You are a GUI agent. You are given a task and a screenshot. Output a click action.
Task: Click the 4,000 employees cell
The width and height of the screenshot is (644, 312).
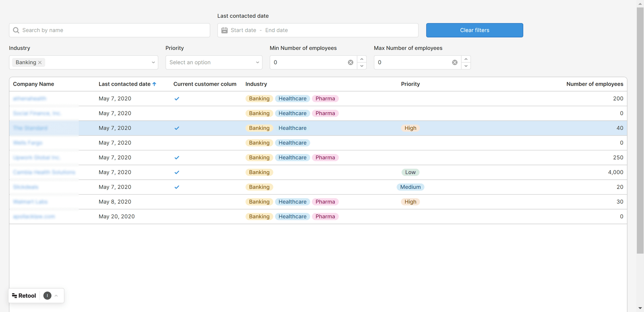[615, 172]
